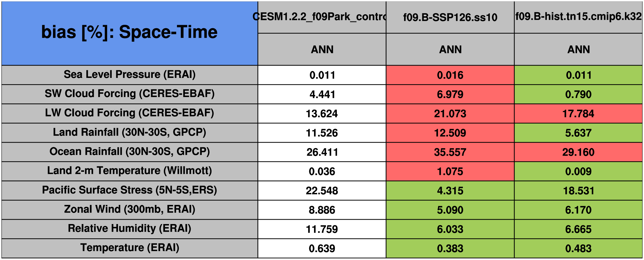Click the Ocean Rainfall (30N-30S, GPCP) label
This screenshot has width=644, height=260.
click(x=129, y=152)
